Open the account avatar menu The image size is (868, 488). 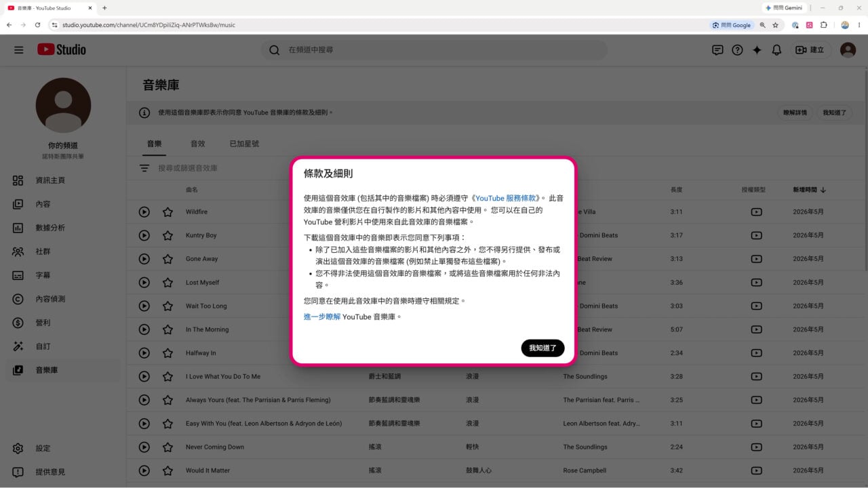[848, 50]
